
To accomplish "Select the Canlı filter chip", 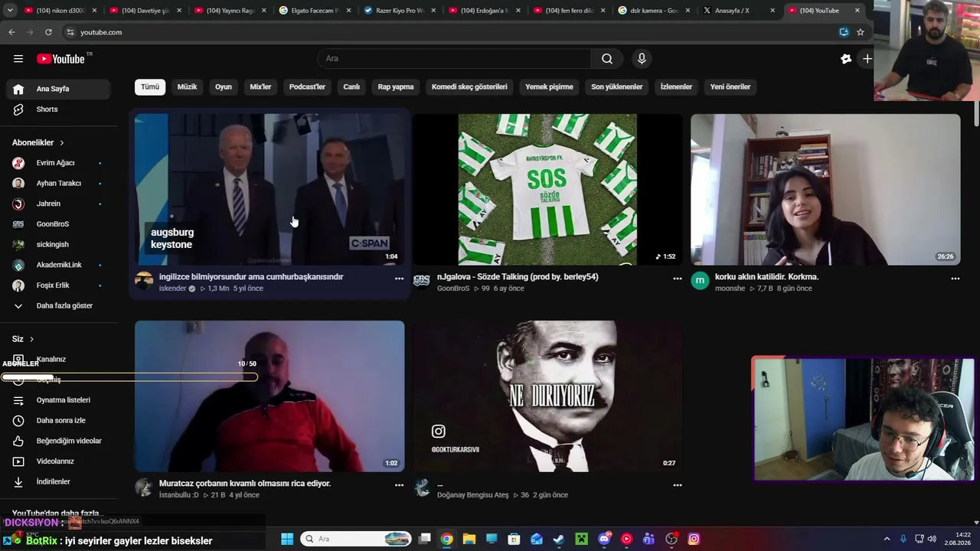I will coord(351,86).
